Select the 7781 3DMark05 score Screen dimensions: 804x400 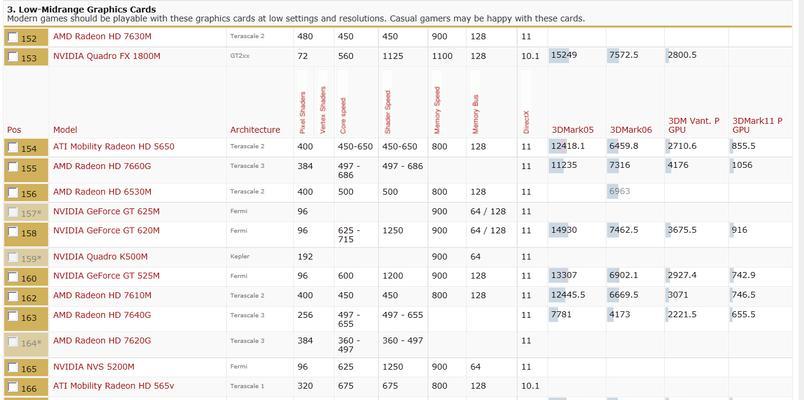coord(561,314)
